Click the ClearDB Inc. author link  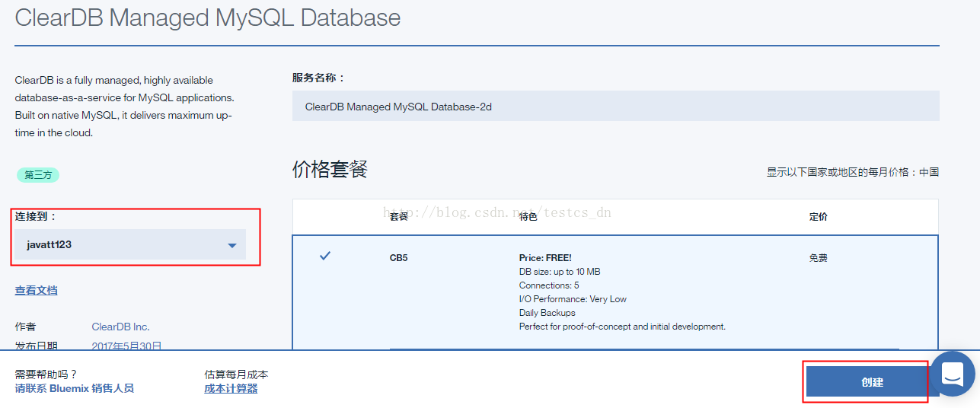tap(120, 327)
